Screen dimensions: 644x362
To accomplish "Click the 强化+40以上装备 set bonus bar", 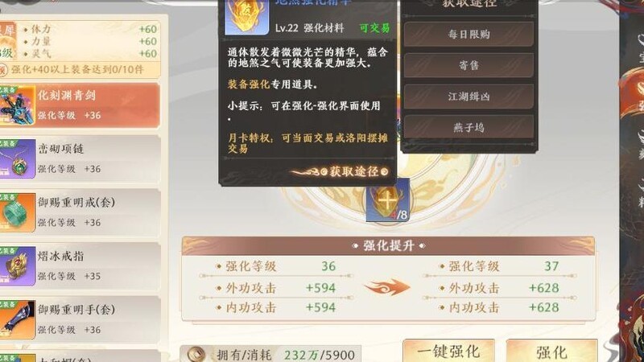I will [80, 70].
